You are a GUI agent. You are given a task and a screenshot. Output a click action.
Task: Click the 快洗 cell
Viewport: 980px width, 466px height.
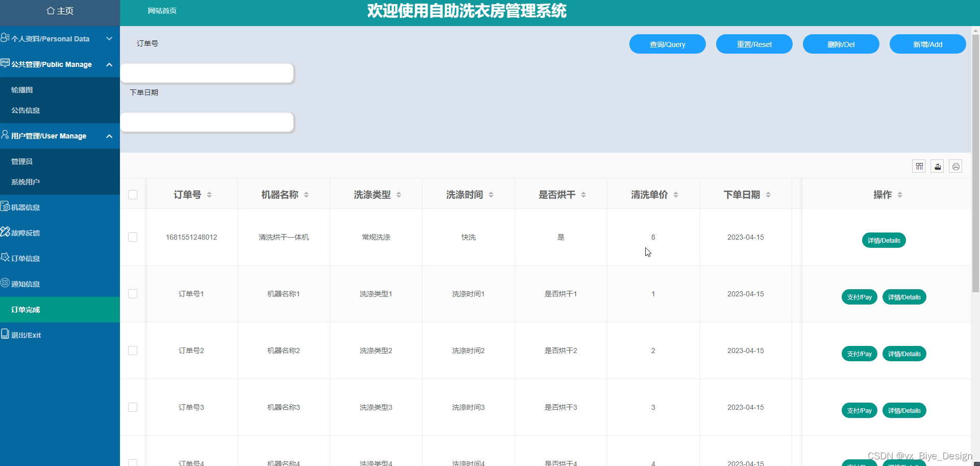(469, 237)
